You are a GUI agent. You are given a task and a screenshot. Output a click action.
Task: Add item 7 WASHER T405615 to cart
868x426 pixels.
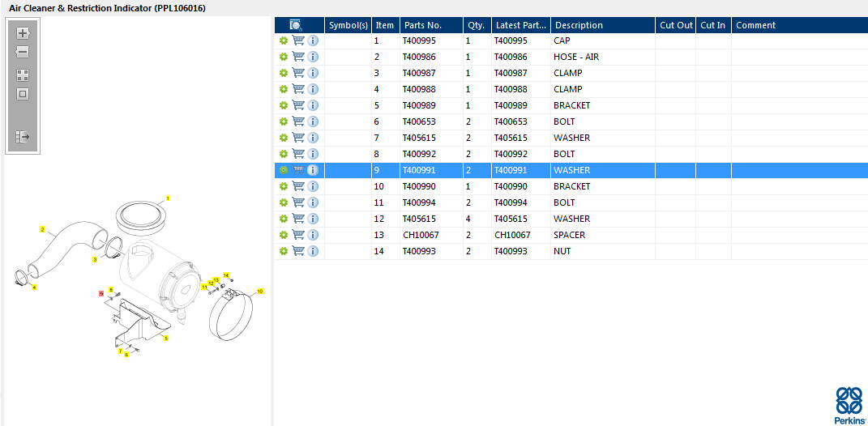click(x=298, y=137)
